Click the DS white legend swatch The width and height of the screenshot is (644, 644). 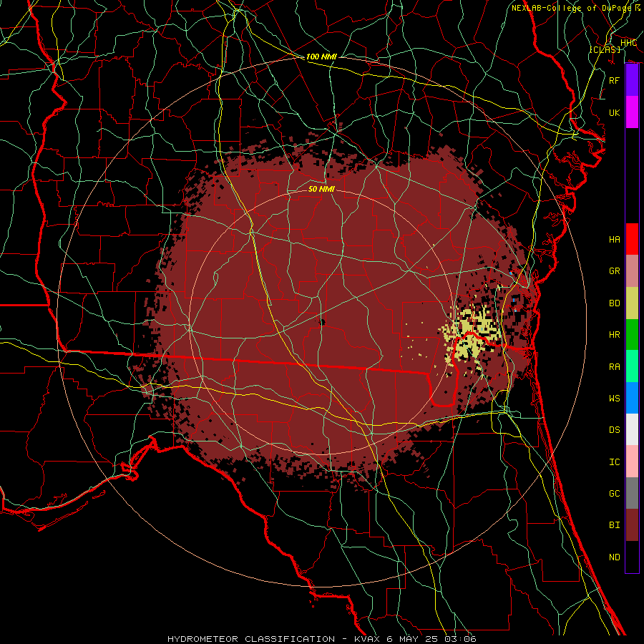pyautogui.click(x=632, y=429)
